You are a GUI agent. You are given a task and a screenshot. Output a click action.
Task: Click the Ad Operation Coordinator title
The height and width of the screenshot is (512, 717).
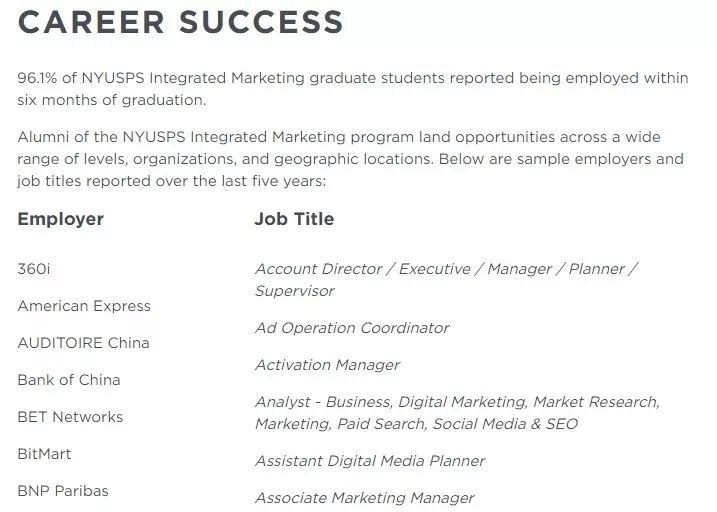click(352, 328)
